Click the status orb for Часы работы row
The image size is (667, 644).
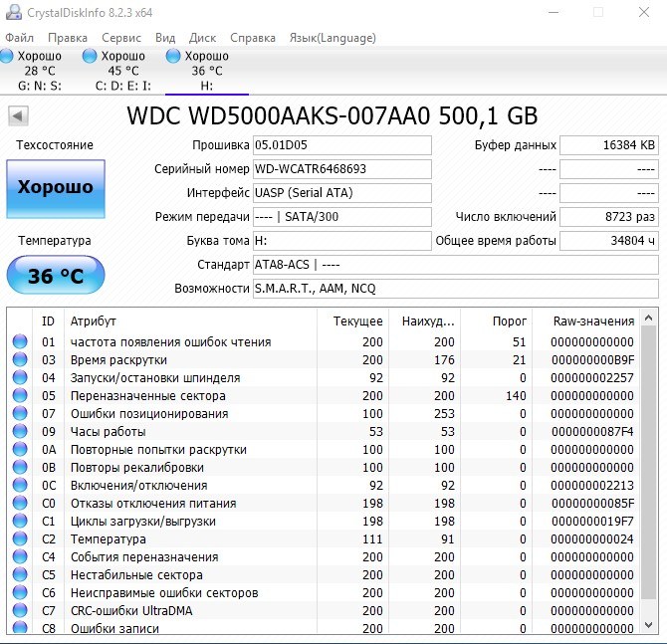pos(20,431)
